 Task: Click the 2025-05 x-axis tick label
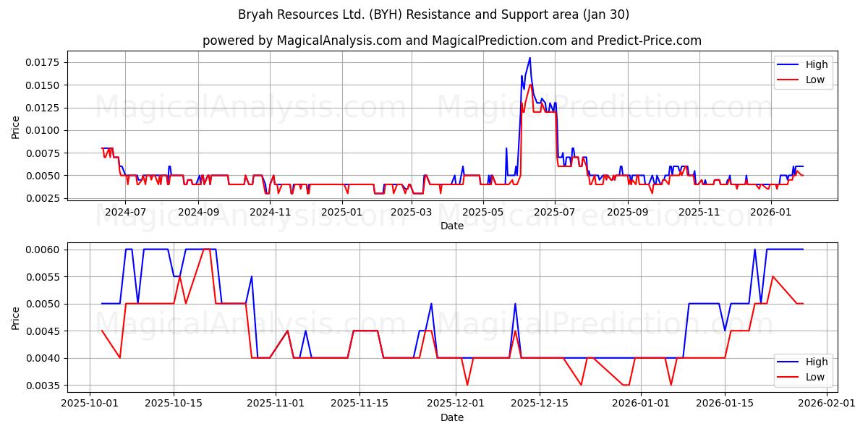(483, 212)
